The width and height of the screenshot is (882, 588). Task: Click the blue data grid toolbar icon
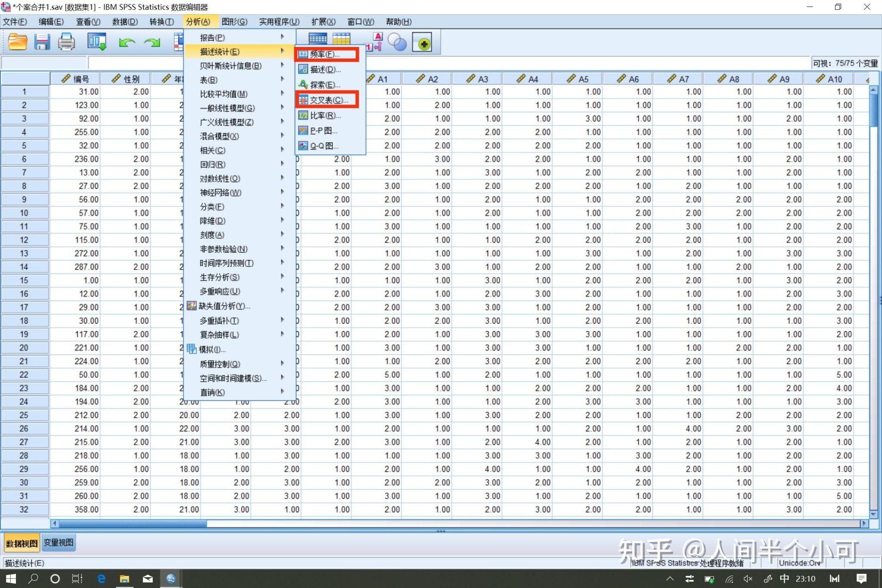pyautogui.click(x=317, y=39)
